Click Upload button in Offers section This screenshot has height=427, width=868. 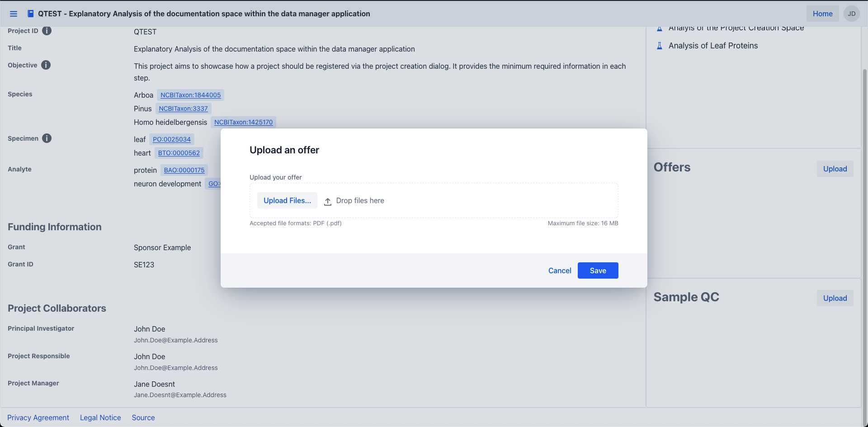click(x=835, y=169)
